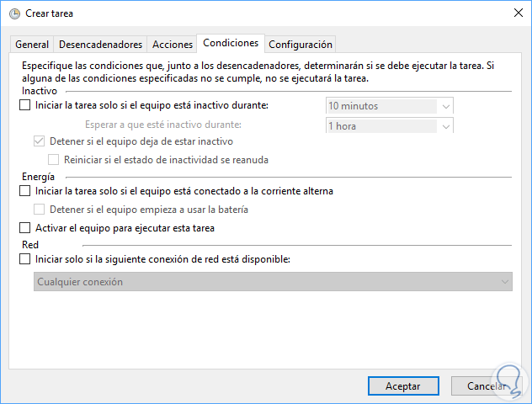Check Activar el equipo para ejecutar tarea
Viewport: 532px width, 404px height.
pyautogui.click(x=24, y=228)
